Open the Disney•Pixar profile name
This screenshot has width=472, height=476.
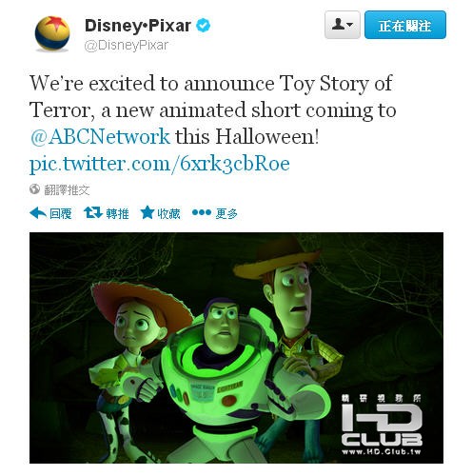click(x=138, y=26)
